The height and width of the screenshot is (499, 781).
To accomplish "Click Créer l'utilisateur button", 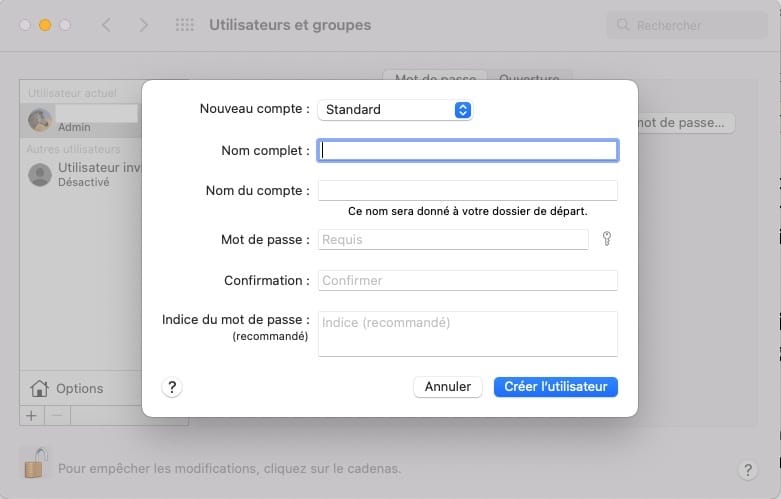I will coord(556,387).
